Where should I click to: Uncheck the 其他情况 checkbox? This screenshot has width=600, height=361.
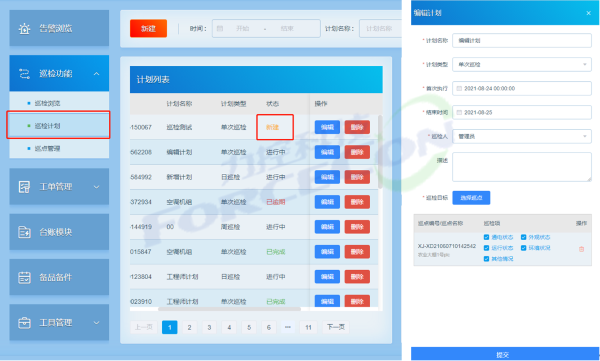pos(486,259)
